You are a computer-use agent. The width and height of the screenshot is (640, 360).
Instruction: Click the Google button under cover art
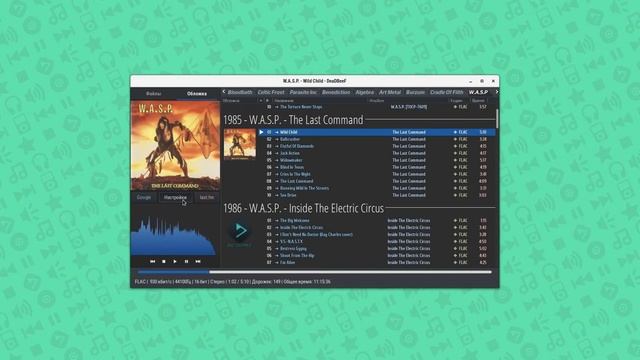point(144,198)
